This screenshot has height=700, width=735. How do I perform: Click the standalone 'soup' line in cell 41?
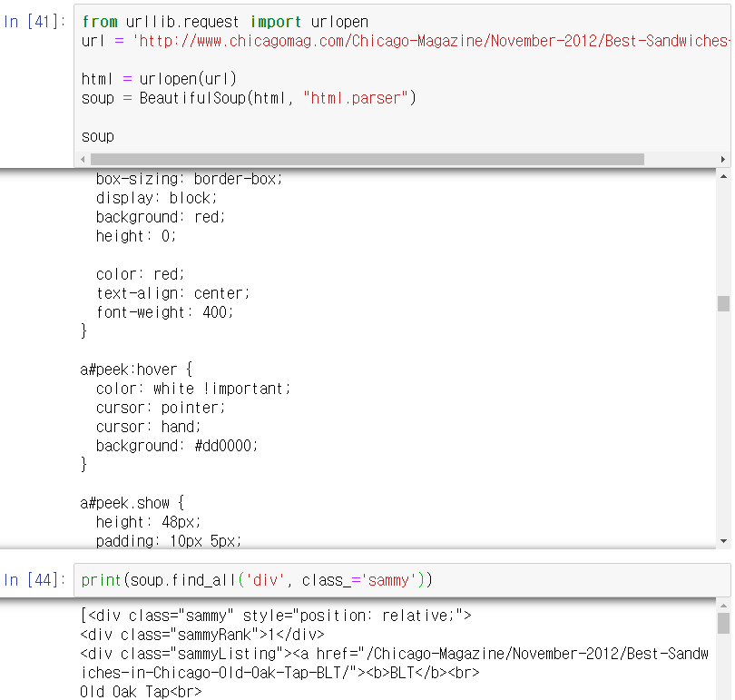click(x=97, y=136)
